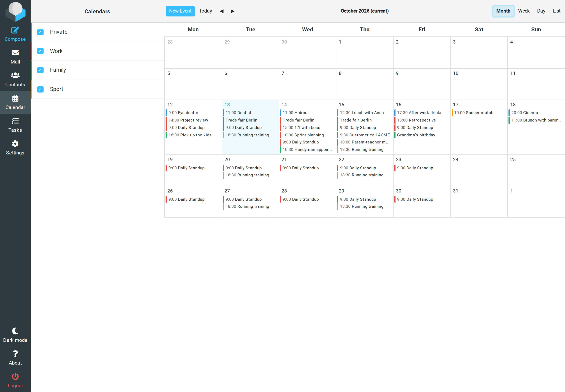The image size is (565, 392).
Task: Toggle Dark mode moon icon
Action: click(15, 331)
